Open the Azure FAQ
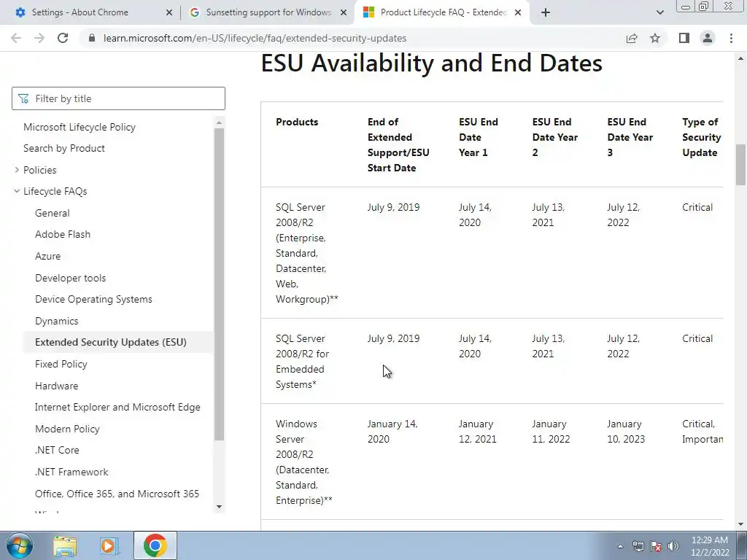 click(x=47, y=256)
